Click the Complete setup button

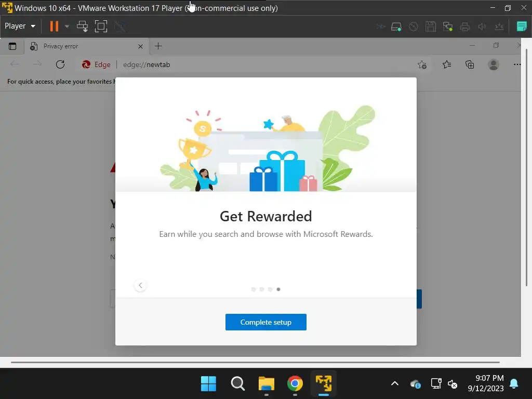[x=266, y=322]
